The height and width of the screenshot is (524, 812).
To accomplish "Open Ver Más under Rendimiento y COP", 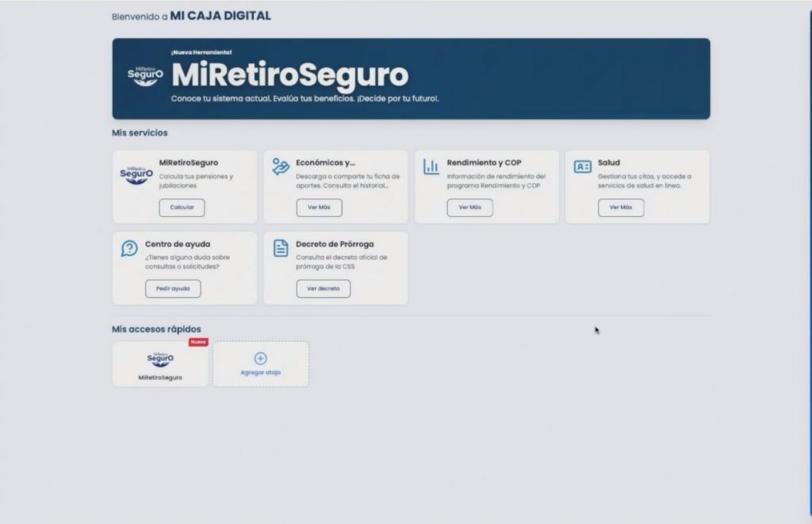I will pyautogui.click(x=469, y=208).
